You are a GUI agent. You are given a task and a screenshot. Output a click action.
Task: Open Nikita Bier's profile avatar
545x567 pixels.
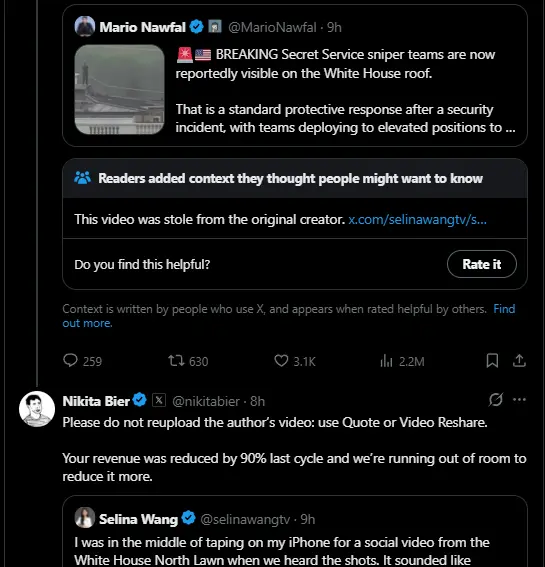point(37,409)
